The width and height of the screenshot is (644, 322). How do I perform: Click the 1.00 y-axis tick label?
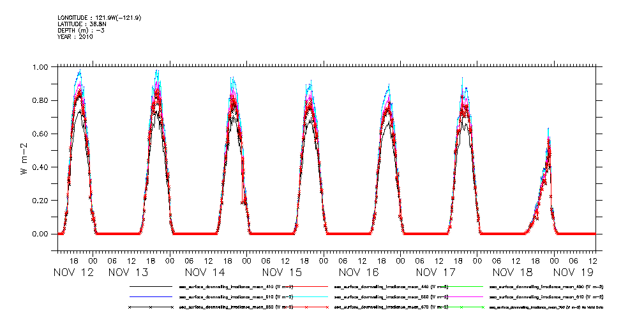[x=40, y=67]
